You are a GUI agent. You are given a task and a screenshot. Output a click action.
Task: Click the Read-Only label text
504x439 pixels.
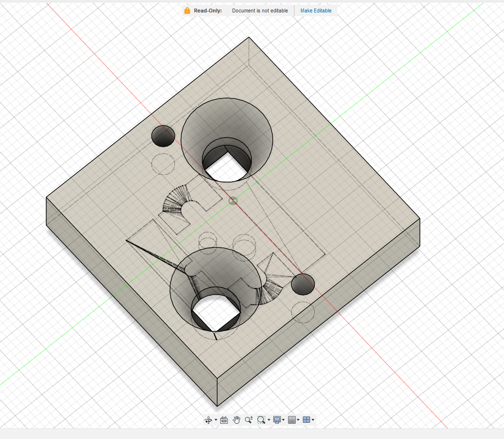click(208, 11)
